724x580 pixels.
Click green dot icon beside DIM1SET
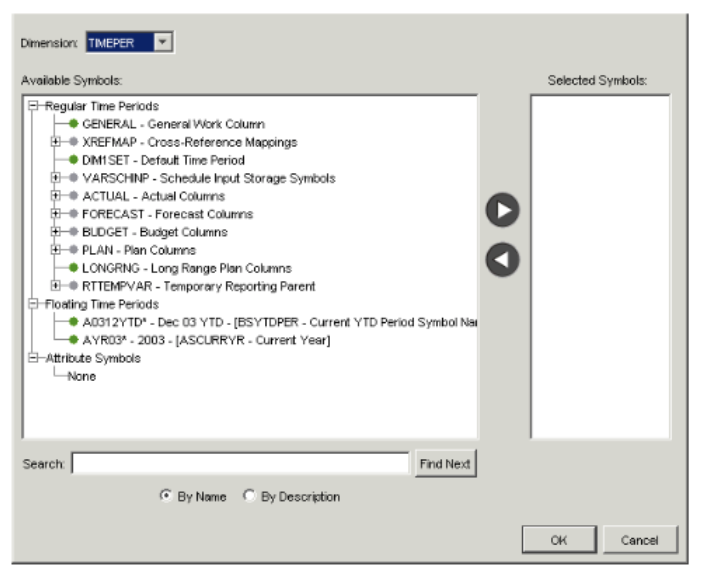tap(74, 160)
